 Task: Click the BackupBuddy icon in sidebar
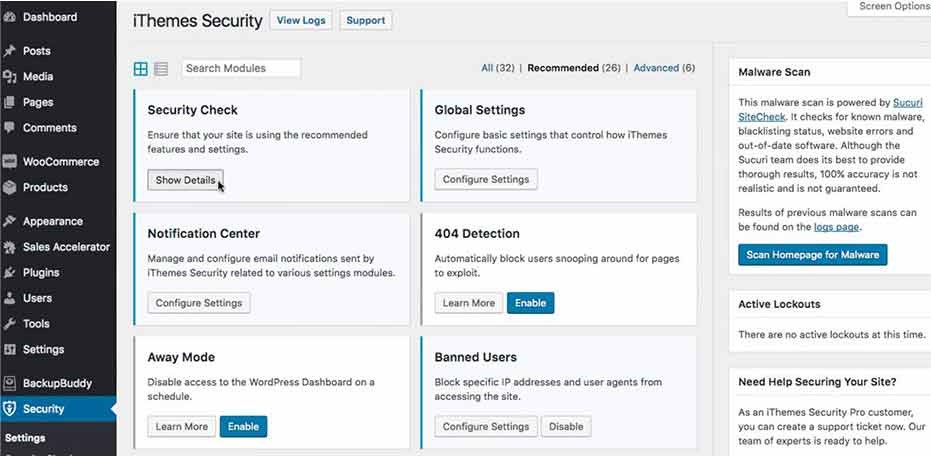coord(9,383)
